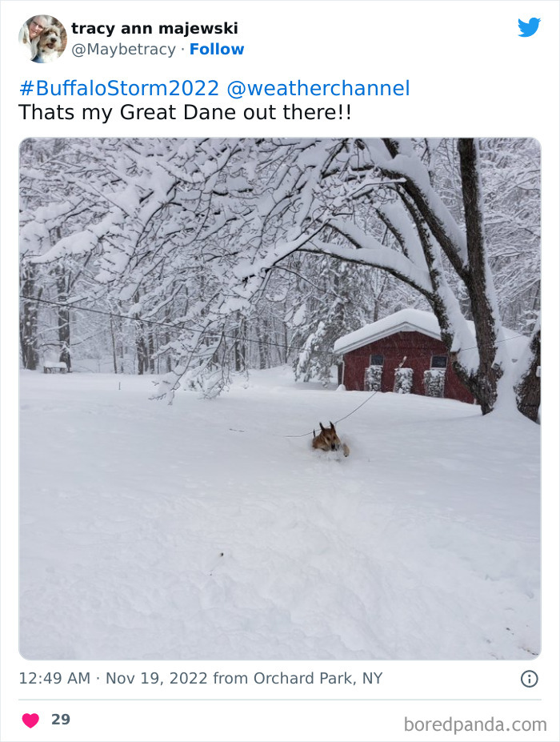Screen dimensions: 560x742
Task: Open the #BuffaloStorm2022 hashtag
Action: click(118, 88)
